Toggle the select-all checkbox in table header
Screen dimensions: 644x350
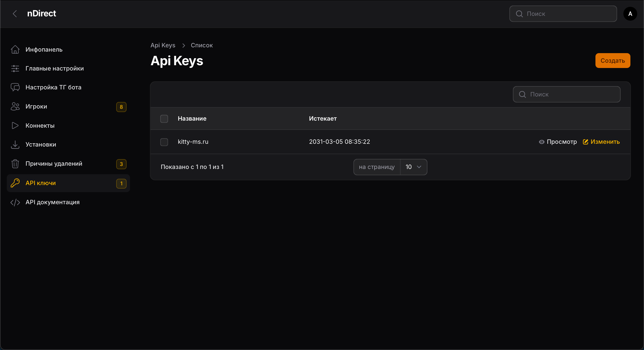(164, 119)
